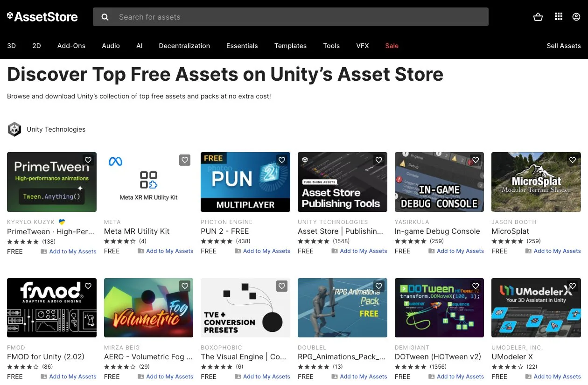Open the MicroSplat terrain shader thumbnail
This screenshot has width=588, height=385.
536,182
